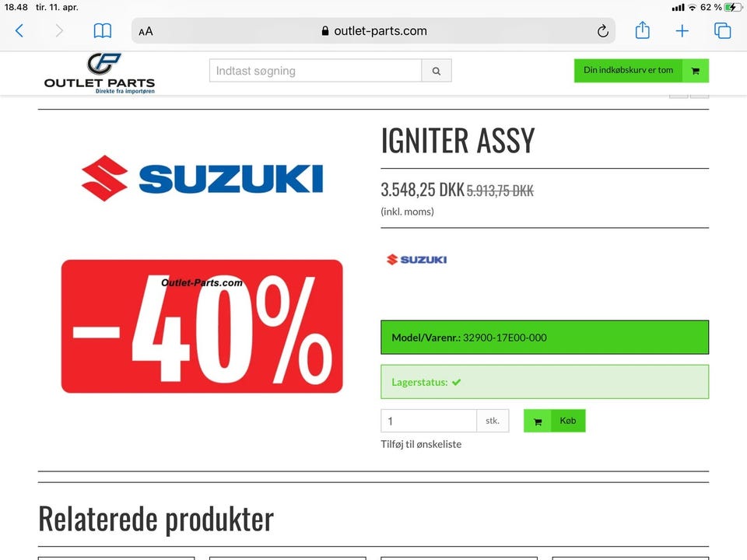Tap the battery status indicator
Screen dimensions: 747x560
pyautogui.click(x=733, y=7)
